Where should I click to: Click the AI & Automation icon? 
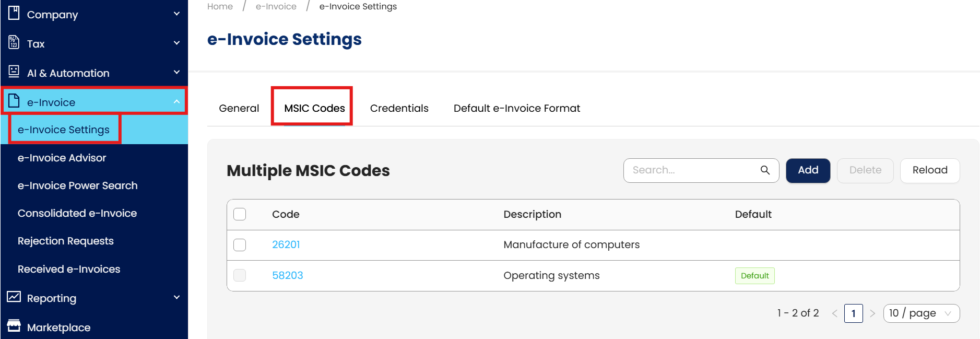pyautogui.click(x=14, y=72)
